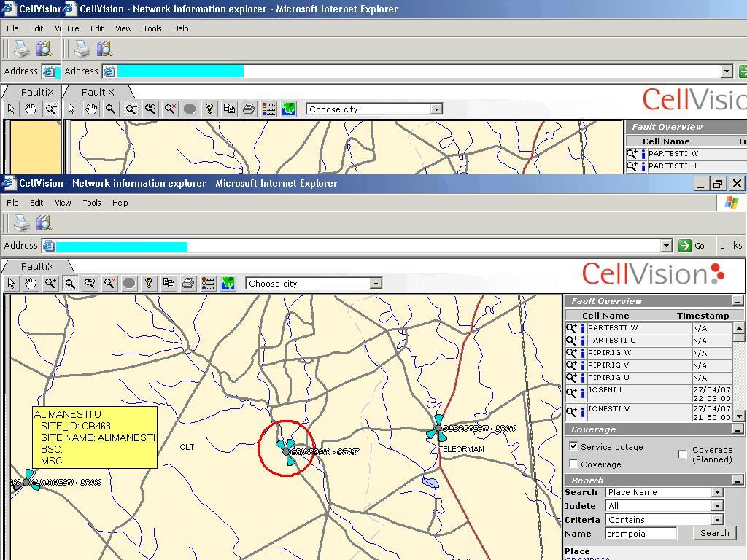Open the Tools menu in middle background window
747x560 pixels.
(x=152, y=28)
